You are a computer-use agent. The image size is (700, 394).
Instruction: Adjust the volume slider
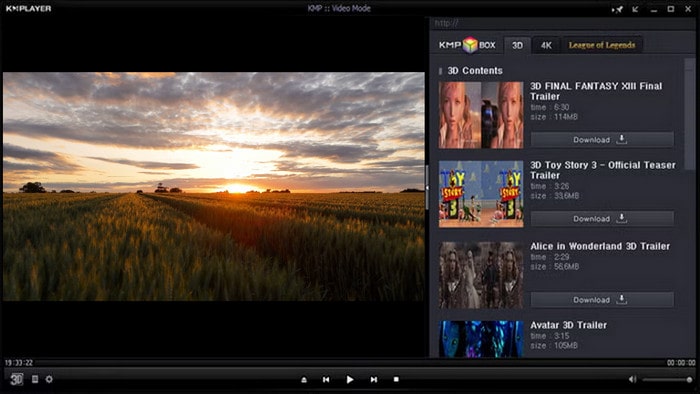pos(667,380)
